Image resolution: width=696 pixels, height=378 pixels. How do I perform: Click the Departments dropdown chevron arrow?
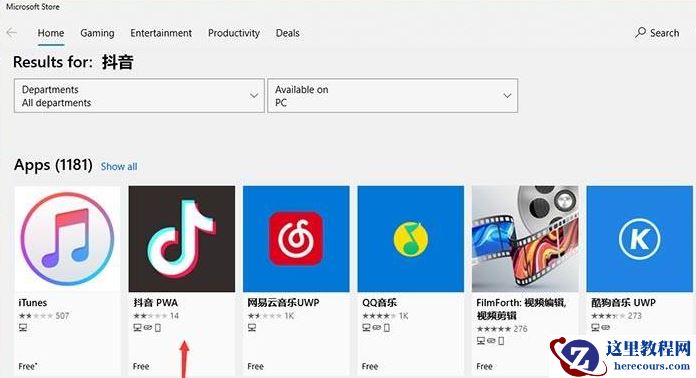pos(254,95)
